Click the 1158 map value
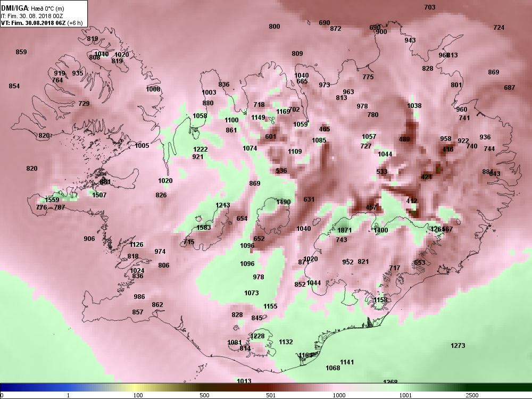 point(381,300)
